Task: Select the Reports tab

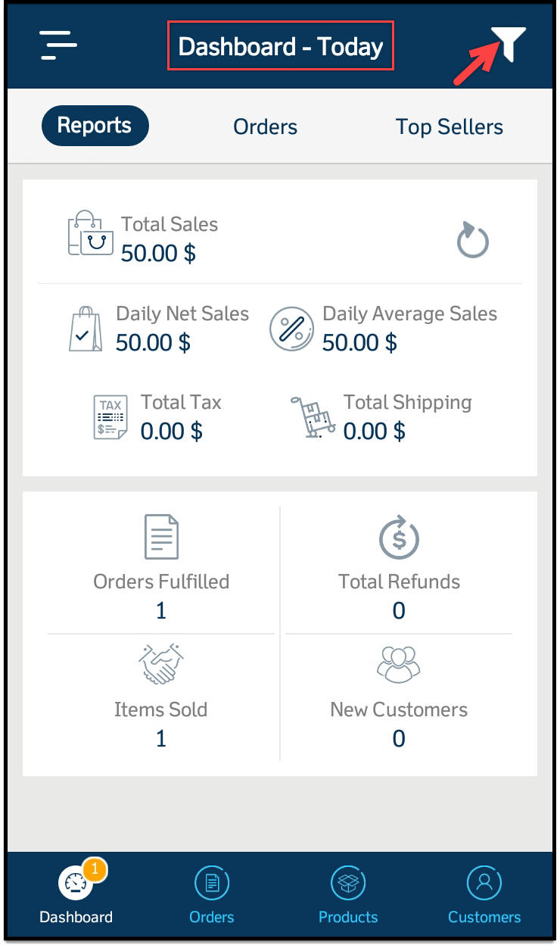Action: click(95, 126)
